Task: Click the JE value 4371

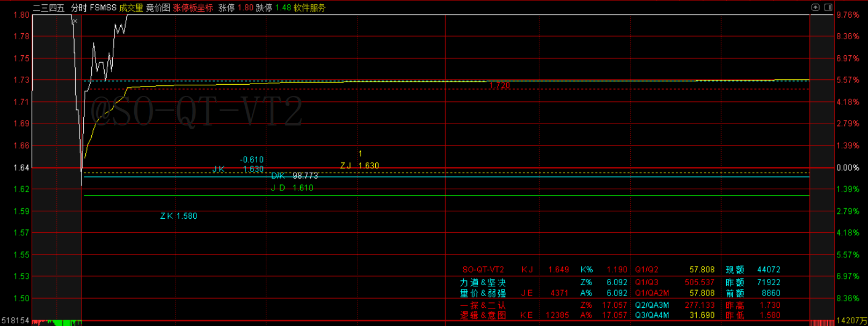Action: click(559, 293)
